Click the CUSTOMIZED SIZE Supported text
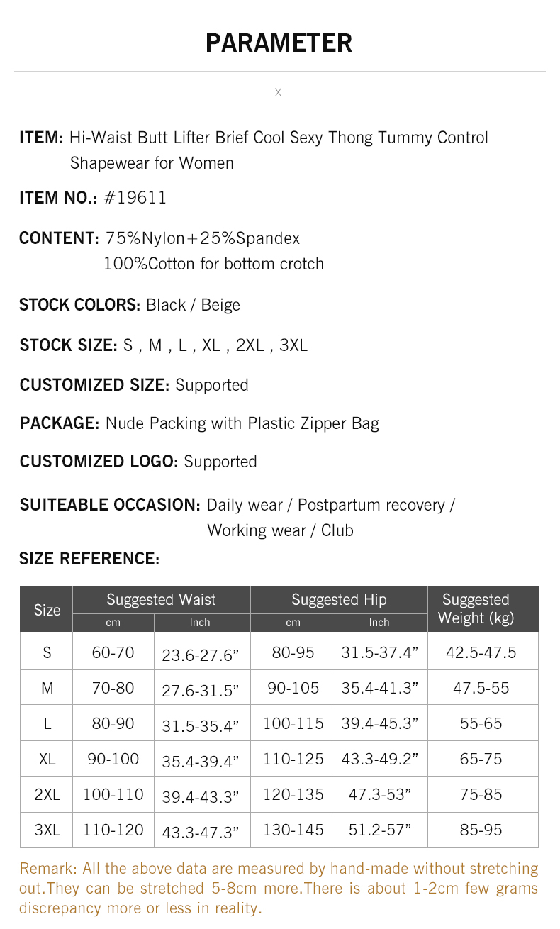Screen dimensions: 560x929 click(212, 385)
